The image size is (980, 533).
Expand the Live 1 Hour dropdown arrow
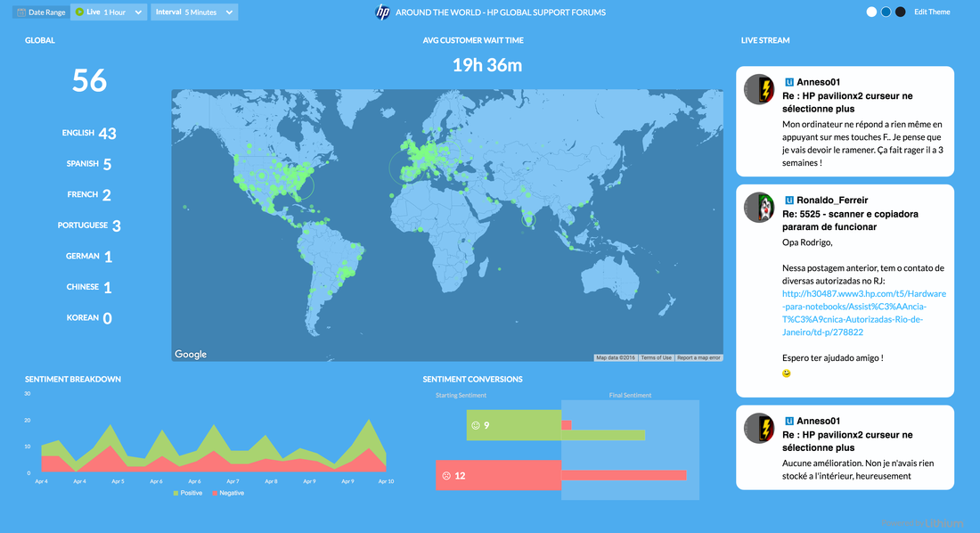click(x=139, y=12)
